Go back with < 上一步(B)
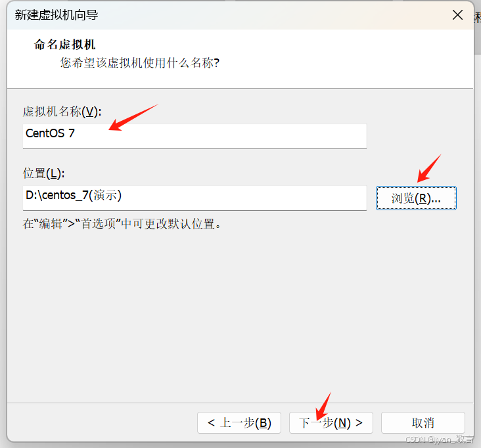The image size is (481, 448). 239,422
